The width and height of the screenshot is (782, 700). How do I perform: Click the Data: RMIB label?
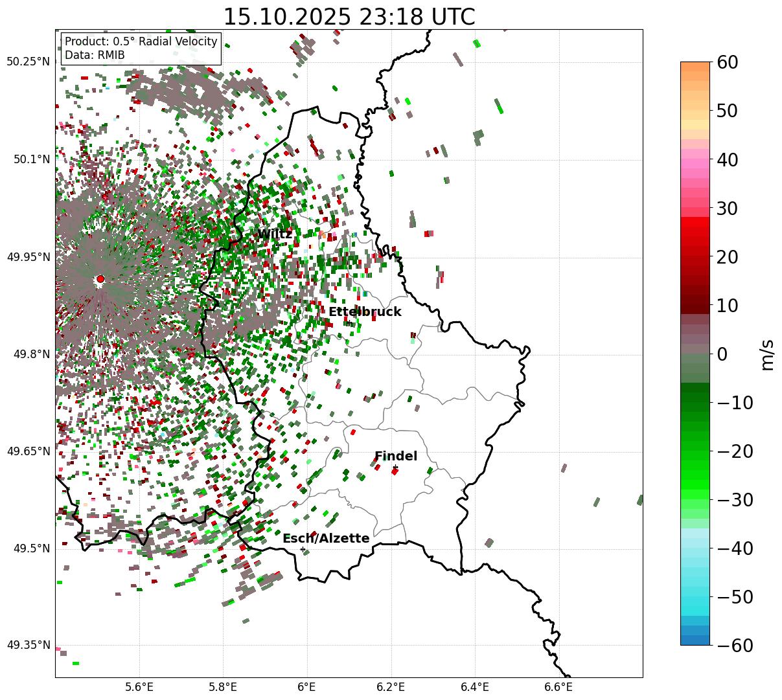[95, 56]
